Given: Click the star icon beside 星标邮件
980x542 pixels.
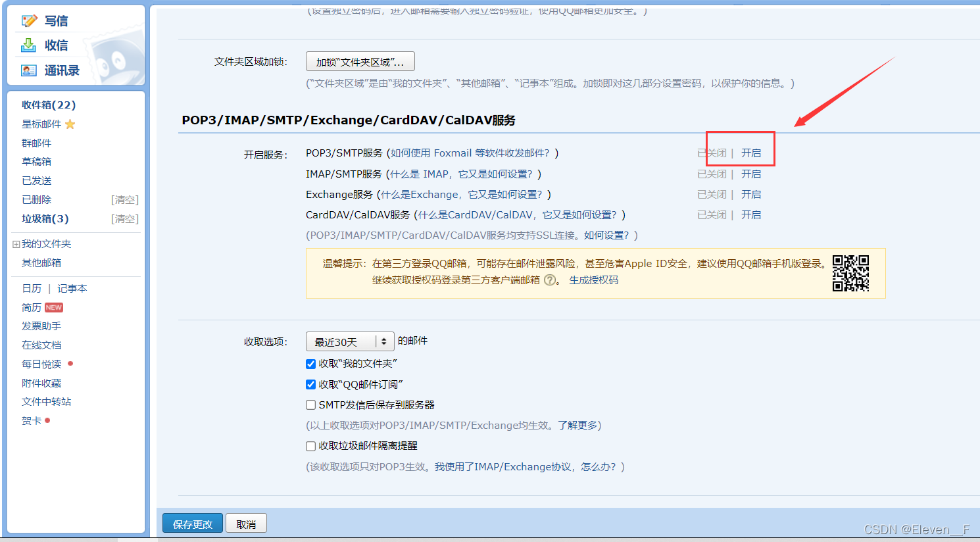Looking at the screenshot, I should 70,124.
